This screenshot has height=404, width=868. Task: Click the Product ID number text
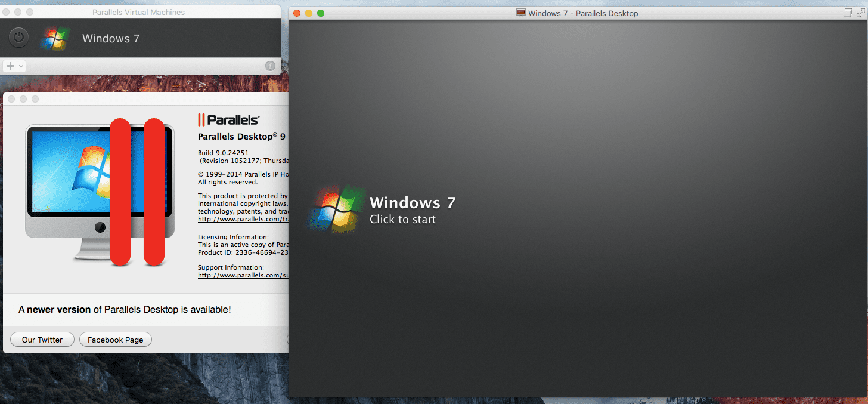[243, 253]
